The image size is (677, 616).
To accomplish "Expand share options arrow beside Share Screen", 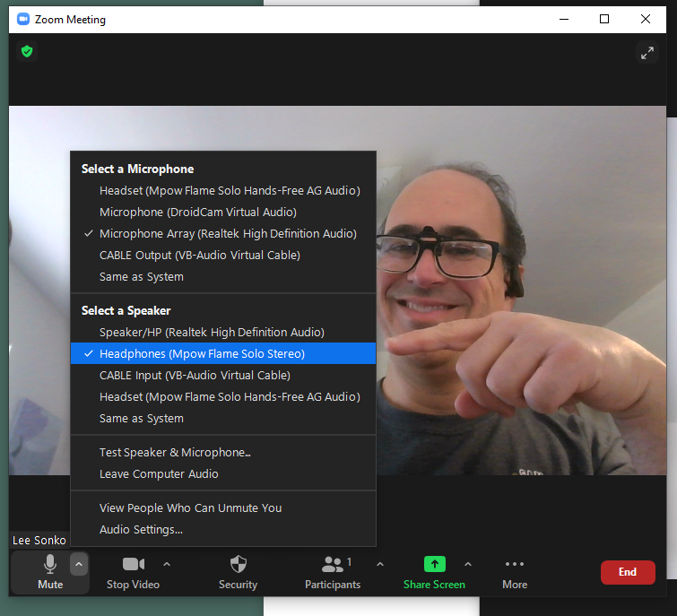I will pyautogui.click(x=468, y=564).
